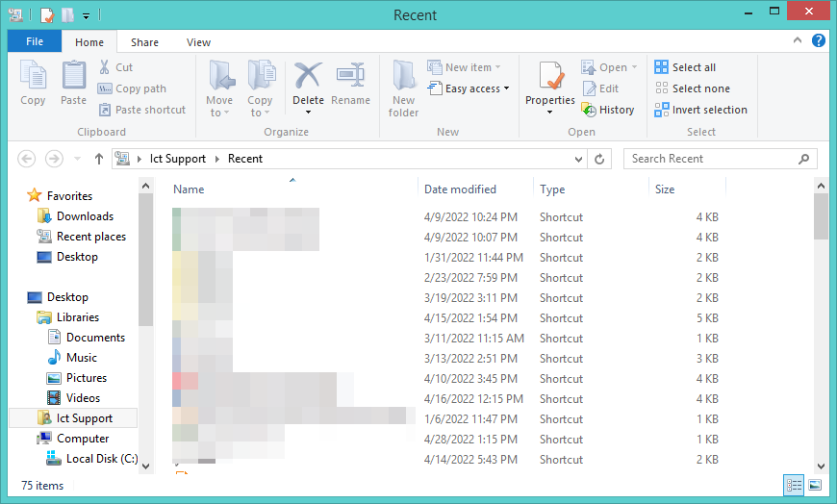Sort by the Date modified column
837x504 pixels.
point(461,189)
